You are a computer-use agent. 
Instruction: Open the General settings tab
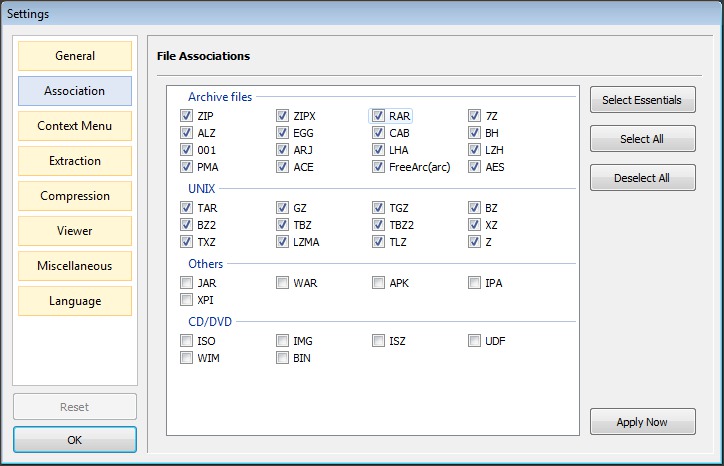[75, 56]
